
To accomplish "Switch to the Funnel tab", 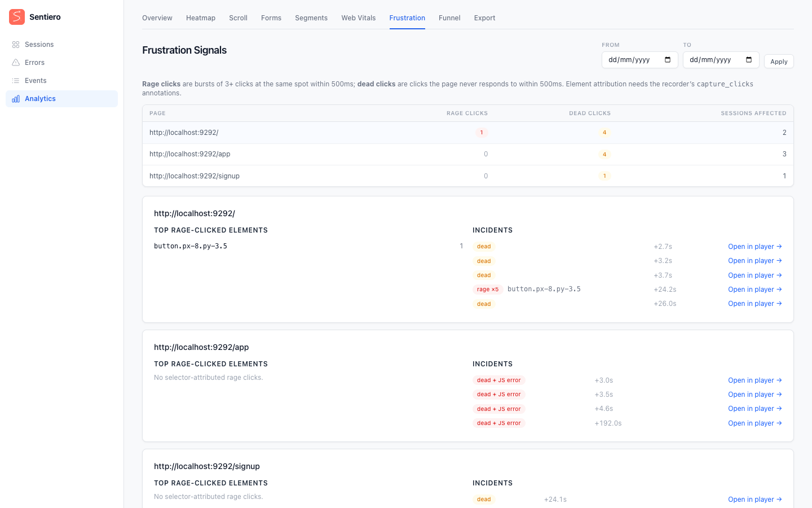I will point(449,18).
